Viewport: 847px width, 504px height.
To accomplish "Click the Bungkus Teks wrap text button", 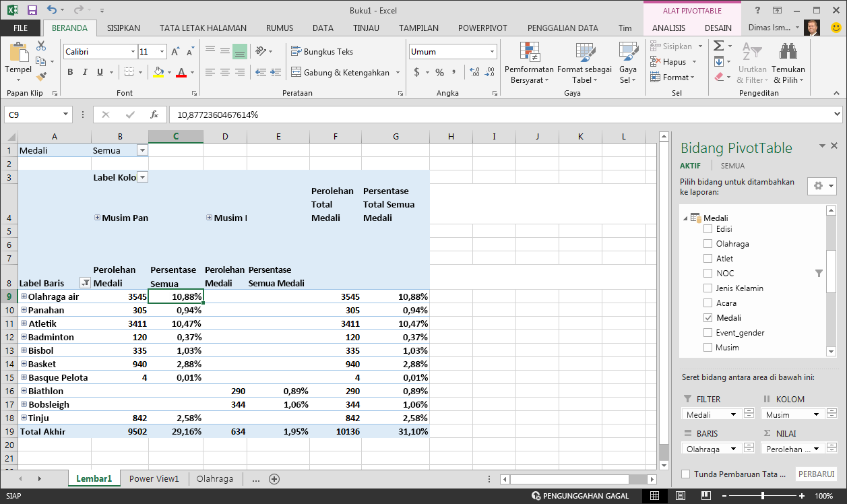I will (322, 51).
